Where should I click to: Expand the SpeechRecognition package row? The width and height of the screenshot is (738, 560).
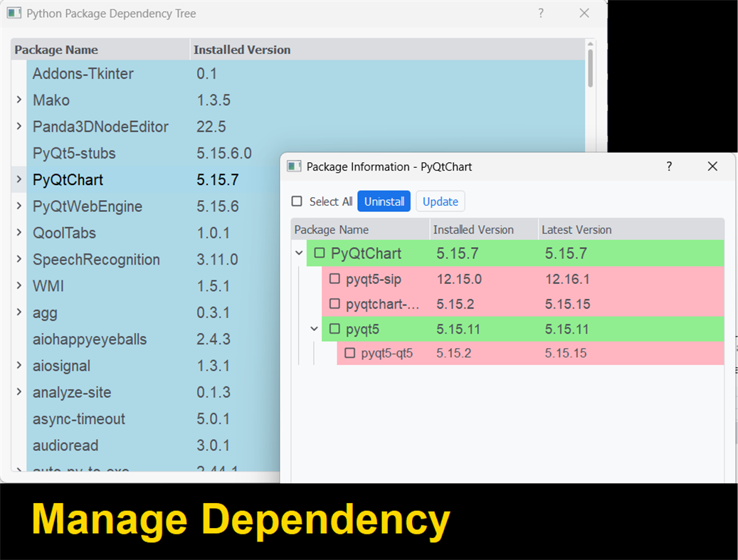19,259
